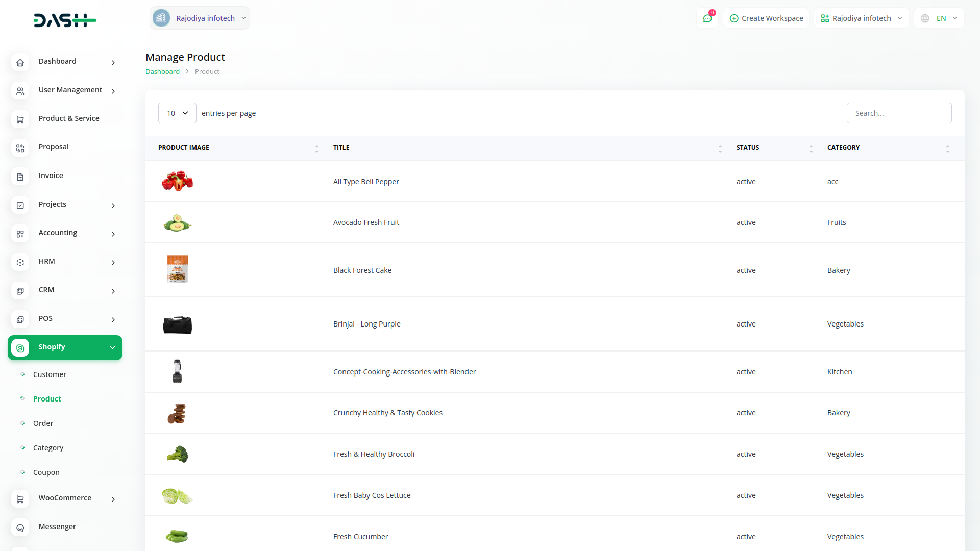
Task: Click the Dashboard home icon in sidebar
Action: 20,63
